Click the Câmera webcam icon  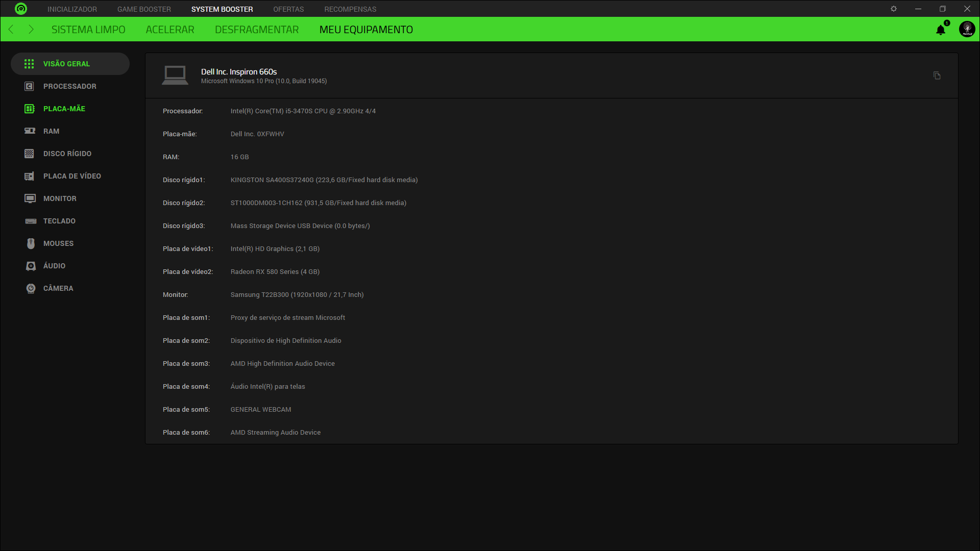point(31,288)
